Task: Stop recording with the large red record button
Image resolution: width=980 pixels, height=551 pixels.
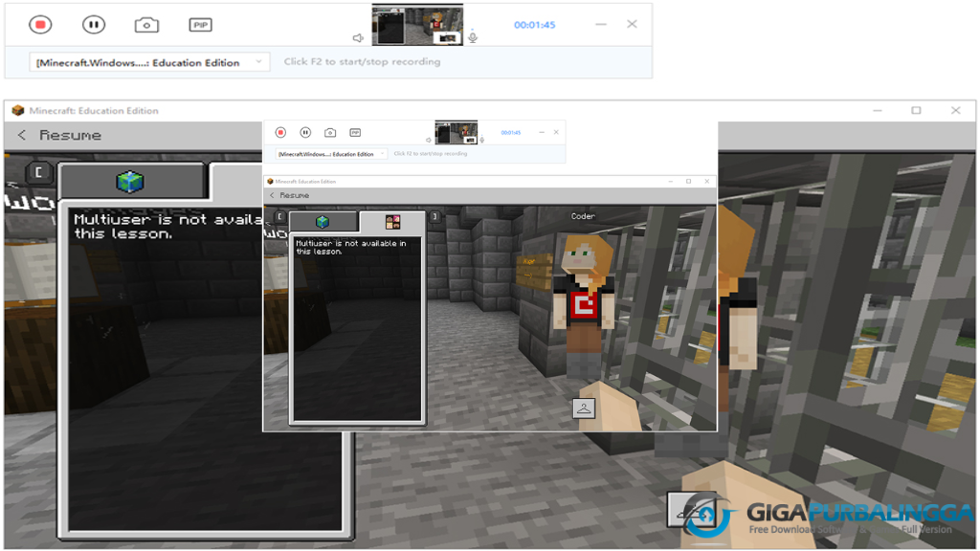Action: click(40, 25)
